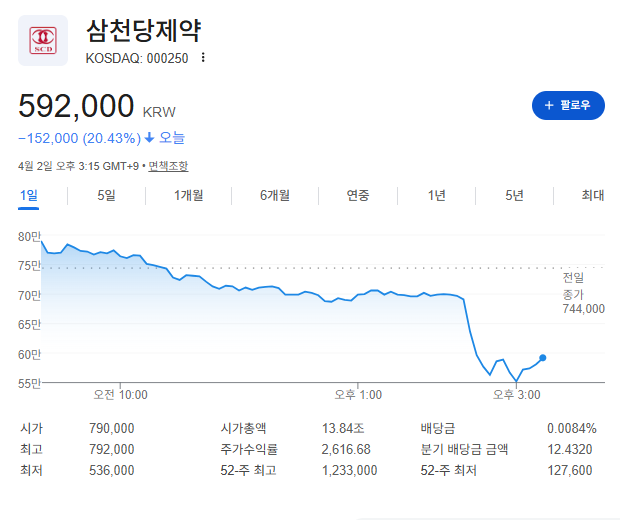Click the blue down arrow price indicator
620x520 pixels.
149,138
